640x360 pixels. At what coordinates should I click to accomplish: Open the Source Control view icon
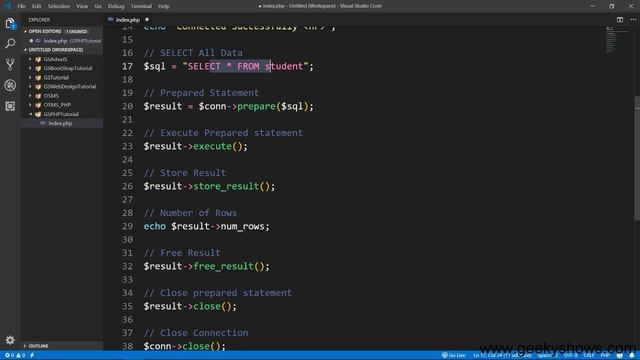pos(10,64)
